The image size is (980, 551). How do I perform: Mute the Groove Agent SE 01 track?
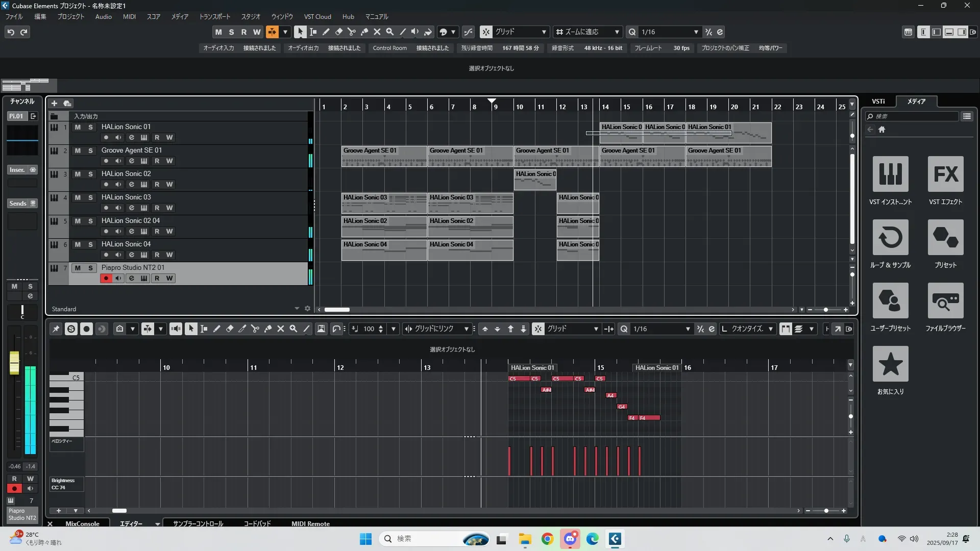78,151
